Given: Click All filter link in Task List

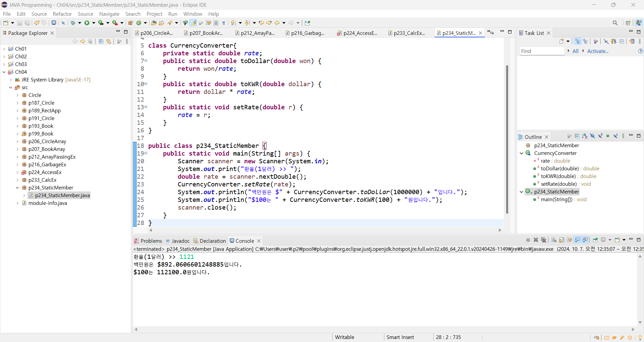Looking at the screenshot, I should (576, 51).
